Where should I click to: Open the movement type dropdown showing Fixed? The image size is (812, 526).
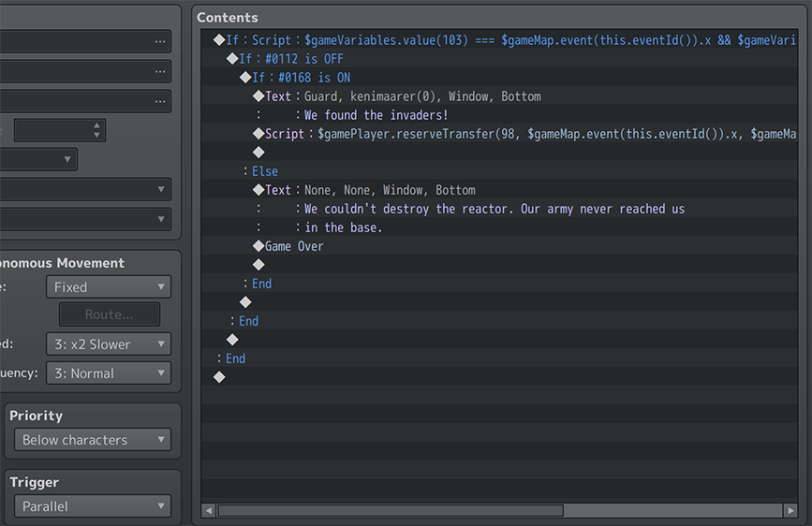109,287
